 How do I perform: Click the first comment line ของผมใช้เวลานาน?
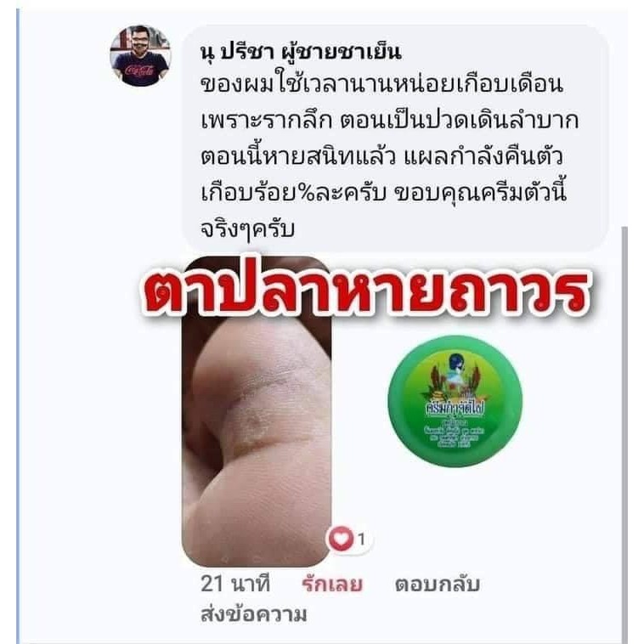[381, 84]
